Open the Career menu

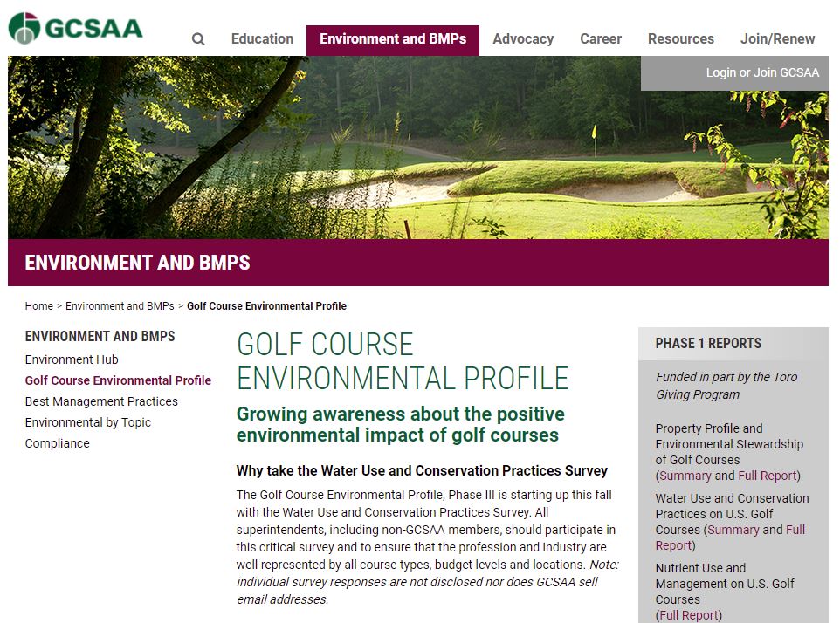pyautogui.click(x=601, y=39)
